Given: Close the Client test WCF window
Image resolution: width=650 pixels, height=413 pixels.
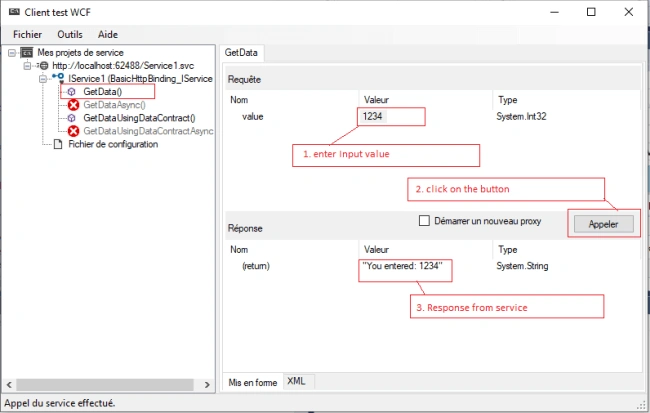Looking at the screenshot, I should 628,12.
